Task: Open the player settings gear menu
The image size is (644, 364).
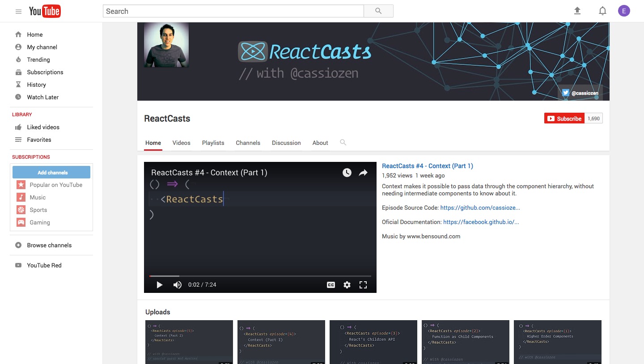Action: tap(347, 284)
